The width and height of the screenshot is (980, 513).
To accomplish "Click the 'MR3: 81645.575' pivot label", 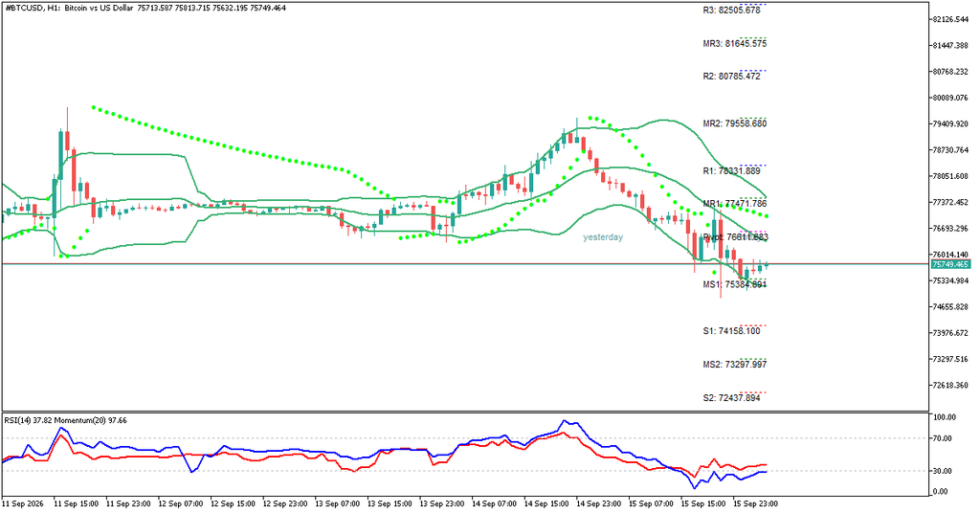I will click(x=734, y=44).
